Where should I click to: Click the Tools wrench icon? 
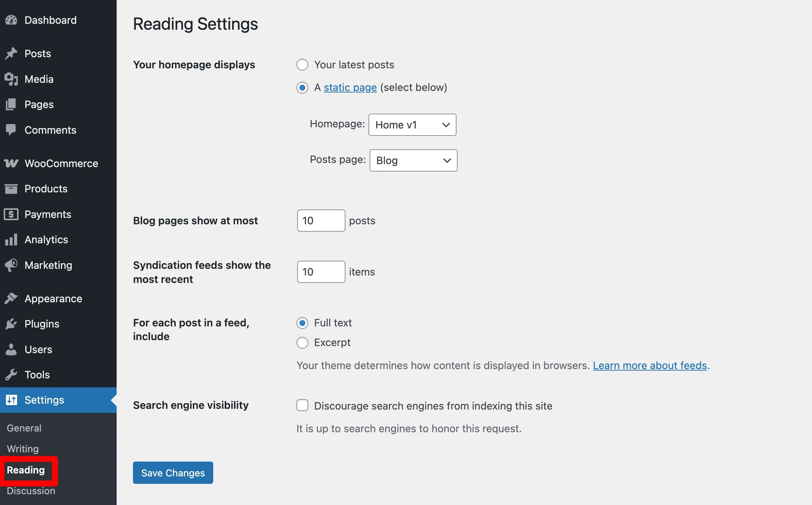pos(11,375)
